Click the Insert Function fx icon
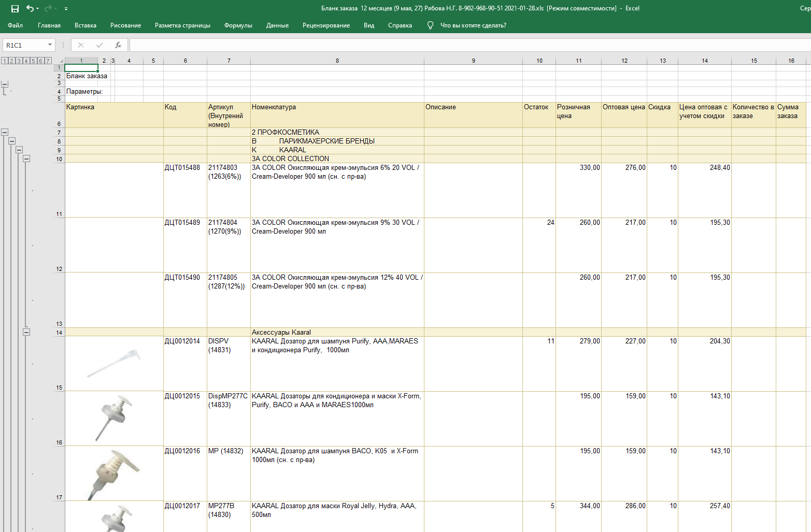This screenshot has height=532, width=811. pos(118,45)
